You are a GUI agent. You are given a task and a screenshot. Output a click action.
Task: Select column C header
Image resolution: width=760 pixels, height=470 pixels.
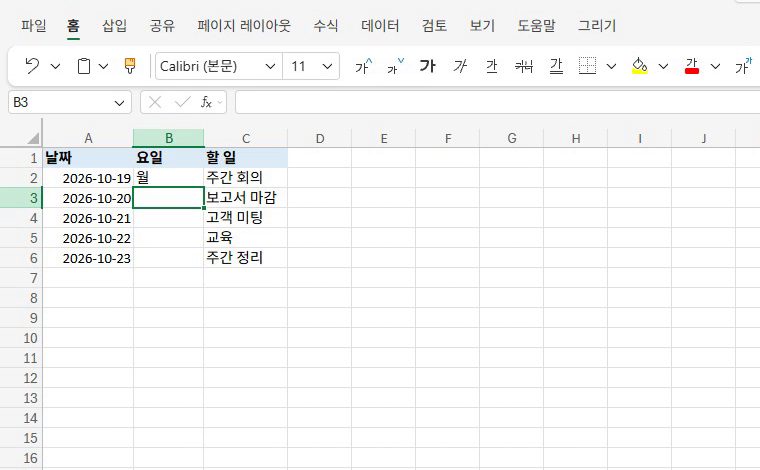click(x=246, y=139)
